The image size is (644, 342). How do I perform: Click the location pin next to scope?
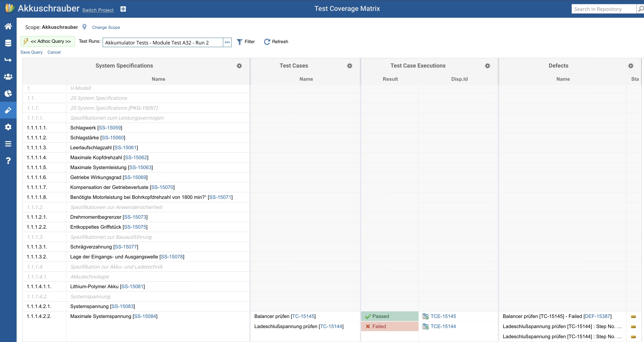click(x=84, y=27)
